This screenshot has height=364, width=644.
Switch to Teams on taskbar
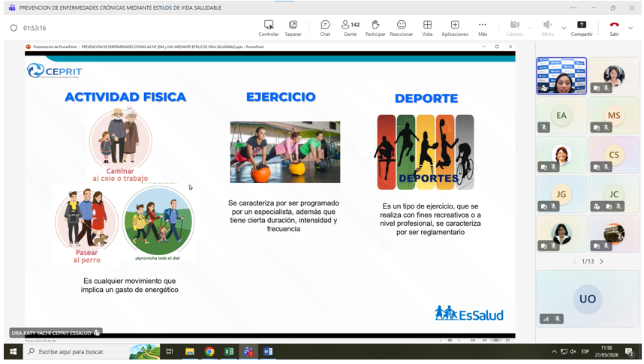248,352
